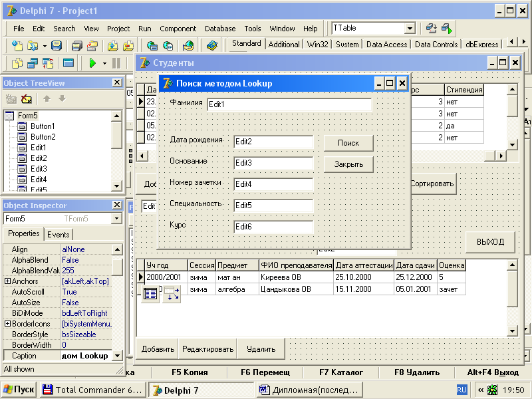Click the Pause program toolbar icon

[116, 63]
